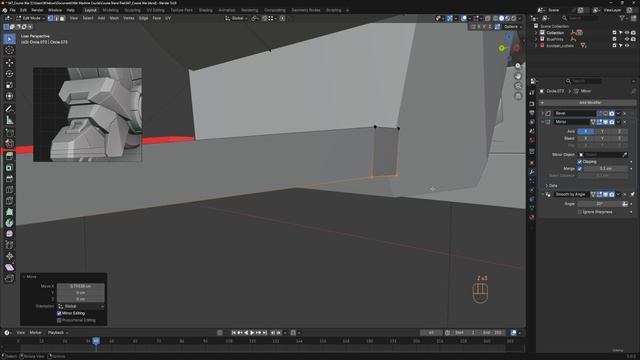
Task: Select the Shear tool
Action: (9, 267)
